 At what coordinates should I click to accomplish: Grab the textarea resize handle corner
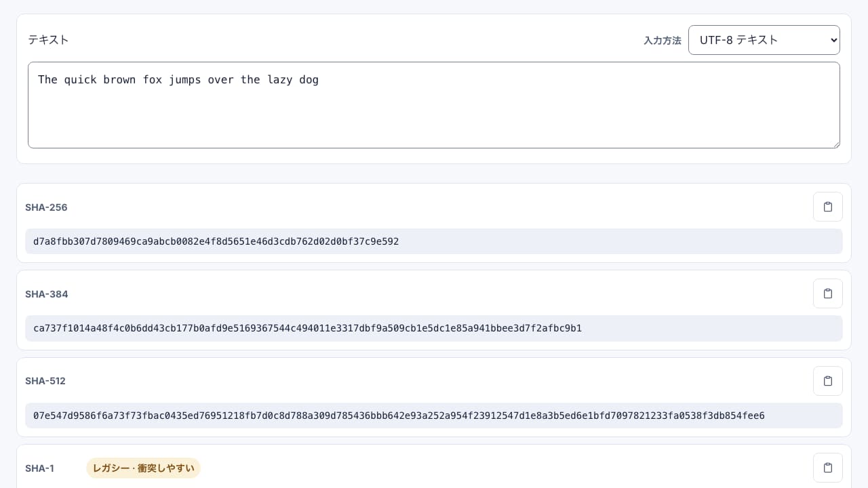click(x=835, y=144)
